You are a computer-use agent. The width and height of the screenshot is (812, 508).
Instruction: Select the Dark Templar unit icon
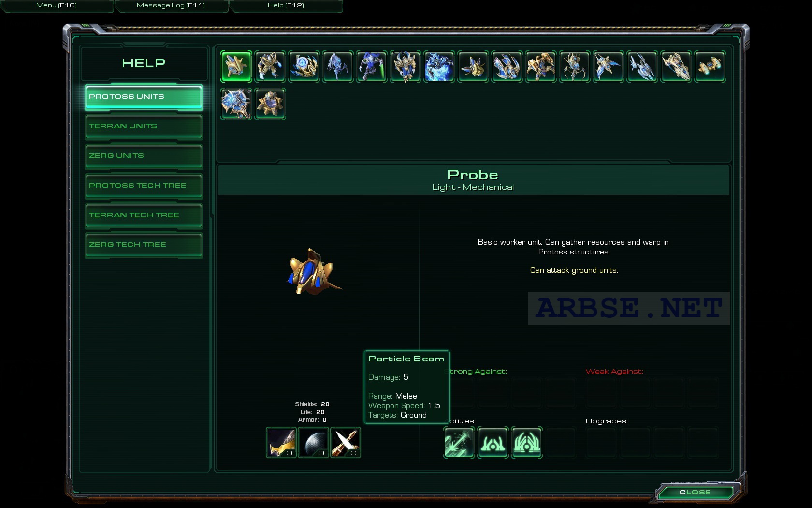point(372,66)
